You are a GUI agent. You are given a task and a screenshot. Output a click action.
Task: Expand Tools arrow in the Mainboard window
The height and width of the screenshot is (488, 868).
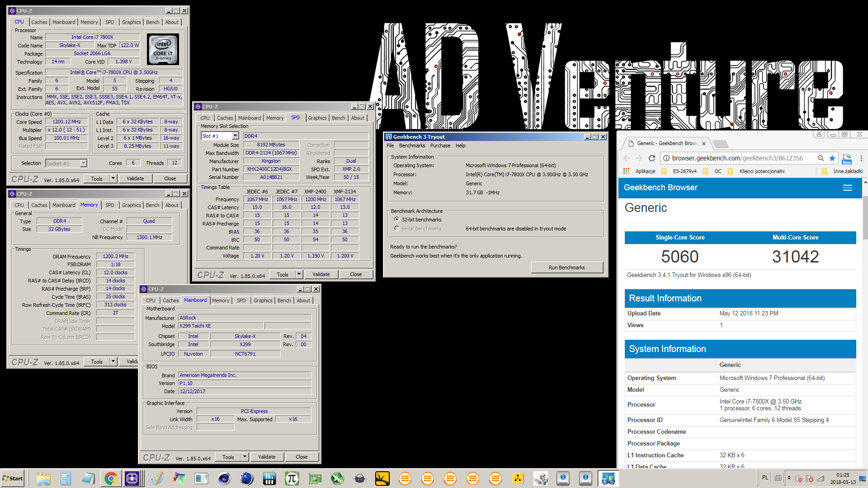click(x=245, y=457)
